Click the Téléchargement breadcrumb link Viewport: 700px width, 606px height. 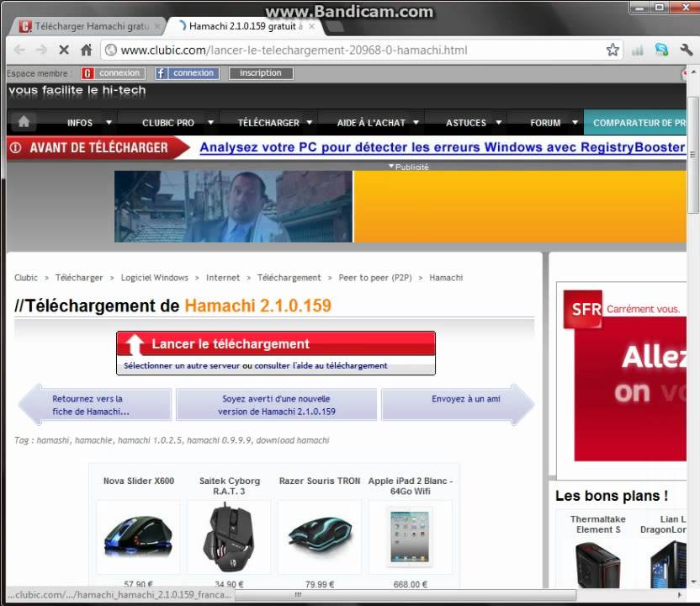coord(289,278)
